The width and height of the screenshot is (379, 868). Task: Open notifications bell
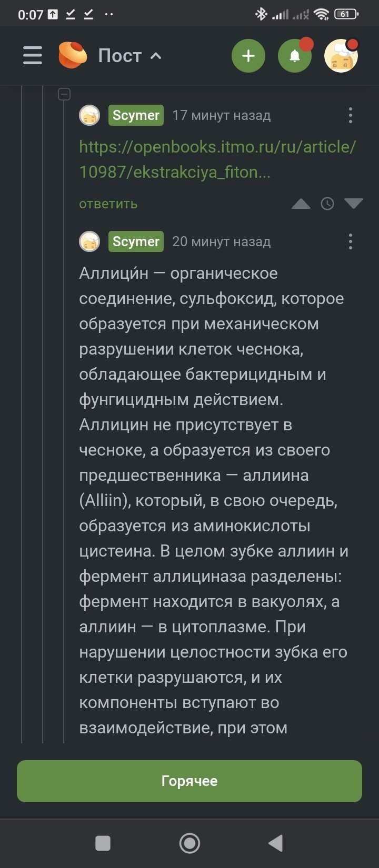pos(295,56)
